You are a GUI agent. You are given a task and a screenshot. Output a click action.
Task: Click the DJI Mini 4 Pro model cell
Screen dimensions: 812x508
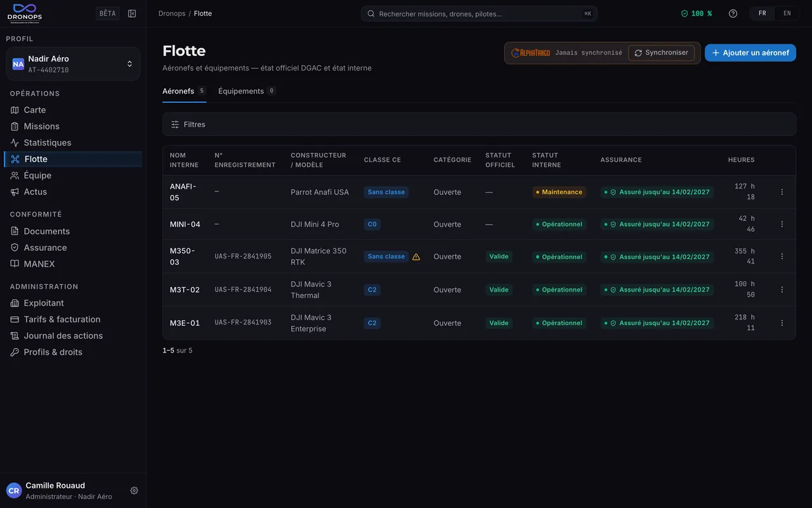point(315,224)
